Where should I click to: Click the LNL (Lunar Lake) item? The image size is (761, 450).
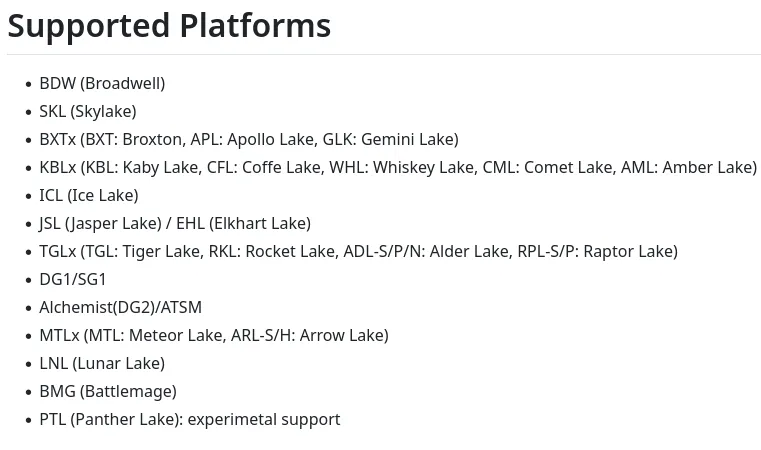pos(102,364)
